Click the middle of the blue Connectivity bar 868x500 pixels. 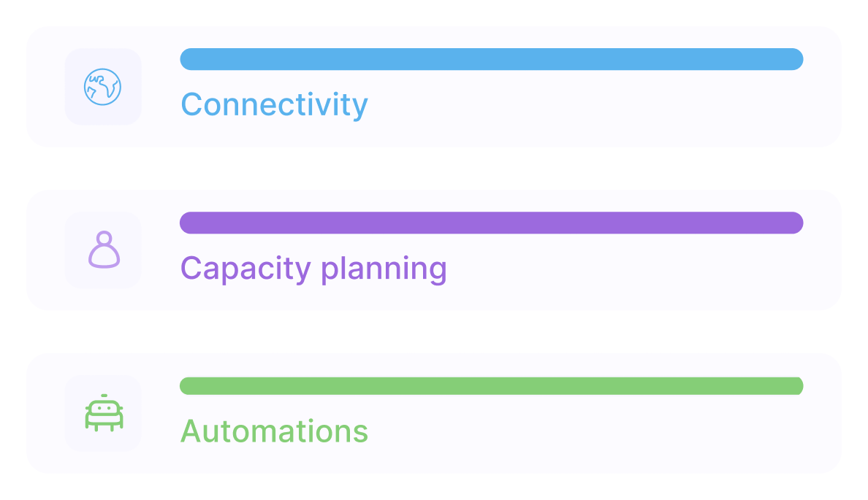(x=491, y=59)
